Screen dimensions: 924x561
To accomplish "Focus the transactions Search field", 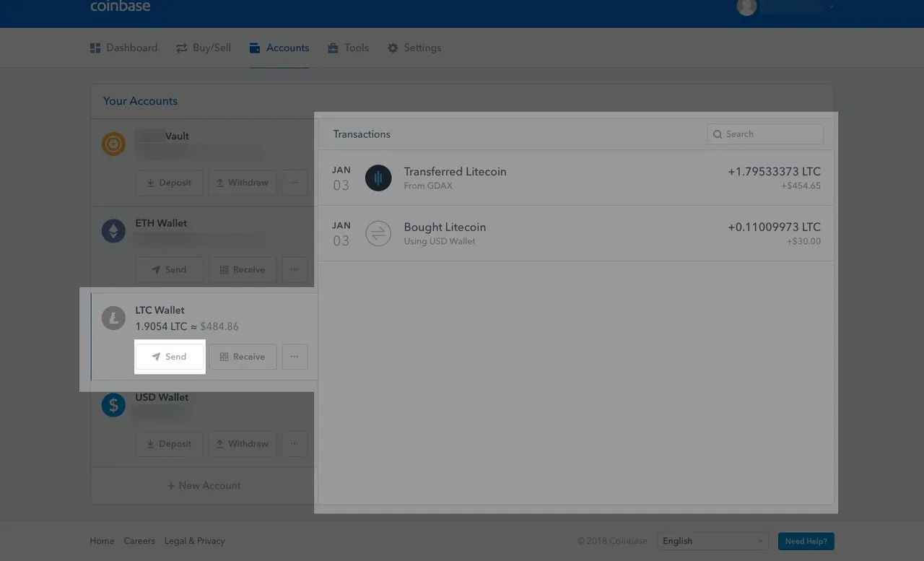I will coord(765,134).
